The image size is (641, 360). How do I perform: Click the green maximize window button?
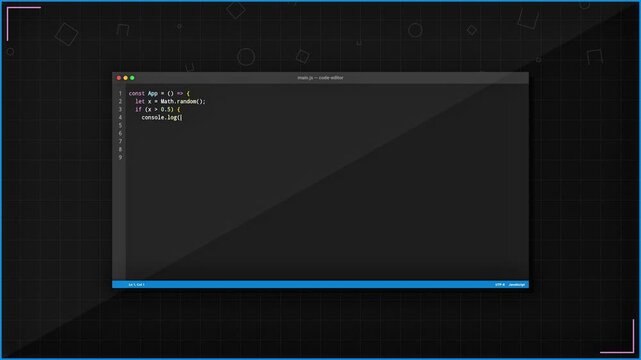(x=132, y=78)
